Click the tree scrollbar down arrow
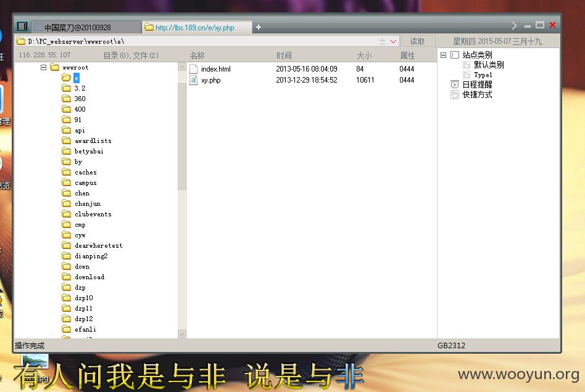 [182, 334]
